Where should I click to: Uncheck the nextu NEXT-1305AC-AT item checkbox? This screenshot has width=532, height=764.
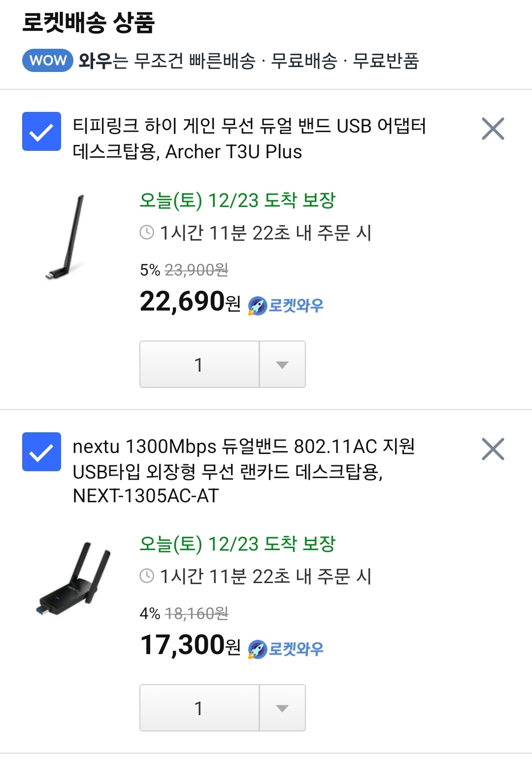[x=41, y=451]
